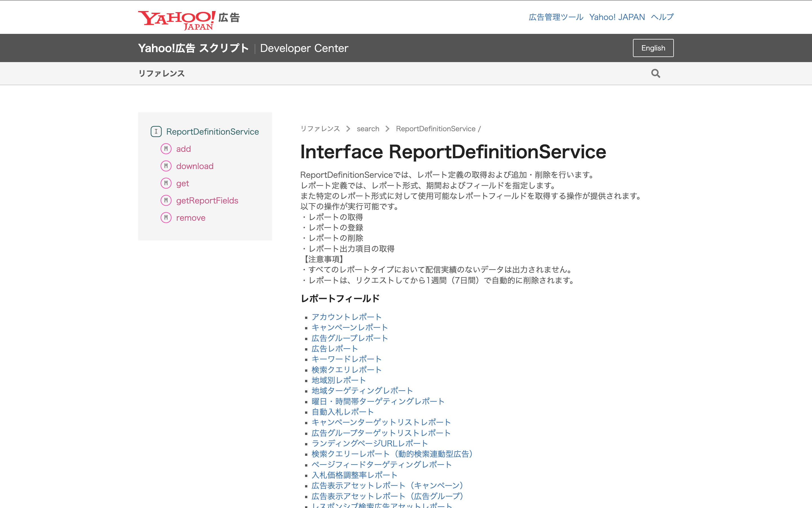
Task: Click the M icon beside get
Action: coord(166,183)
